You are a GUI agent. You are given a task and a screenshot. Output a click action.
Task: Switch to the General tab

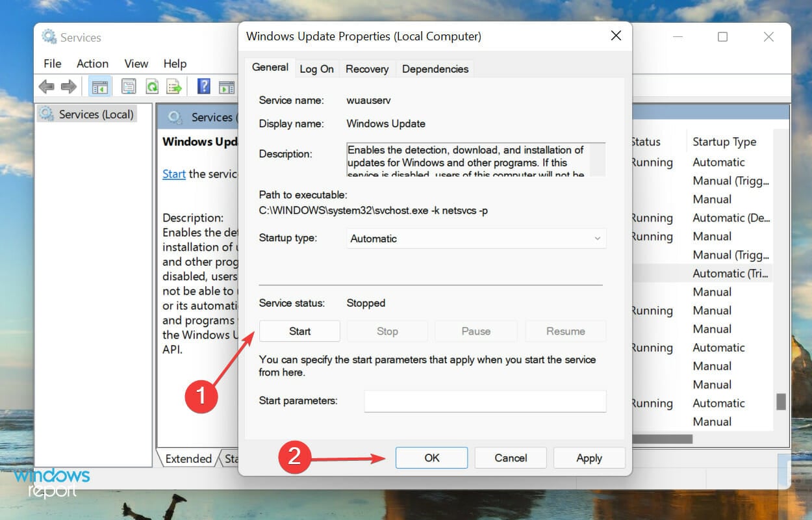pyautogui.click(x=270, y=68)
